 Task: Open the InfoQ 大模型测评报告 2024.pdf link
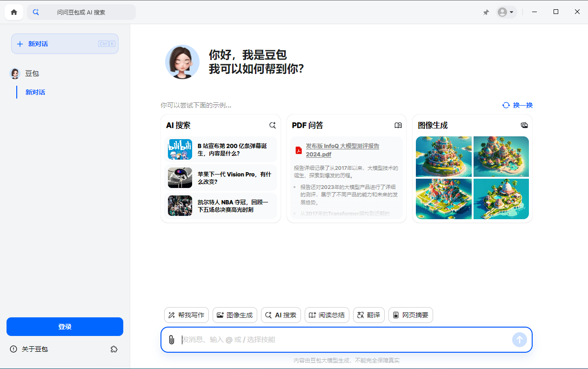342,150
